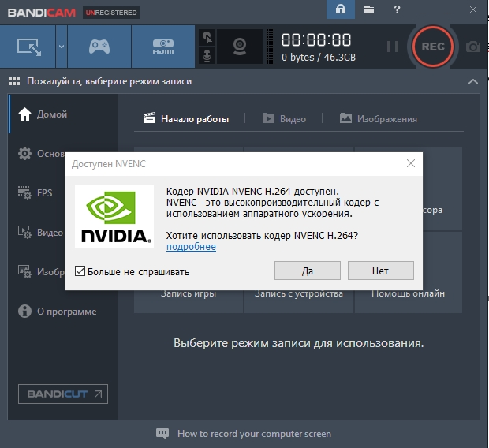Open help question mark icon

(397, 9)
